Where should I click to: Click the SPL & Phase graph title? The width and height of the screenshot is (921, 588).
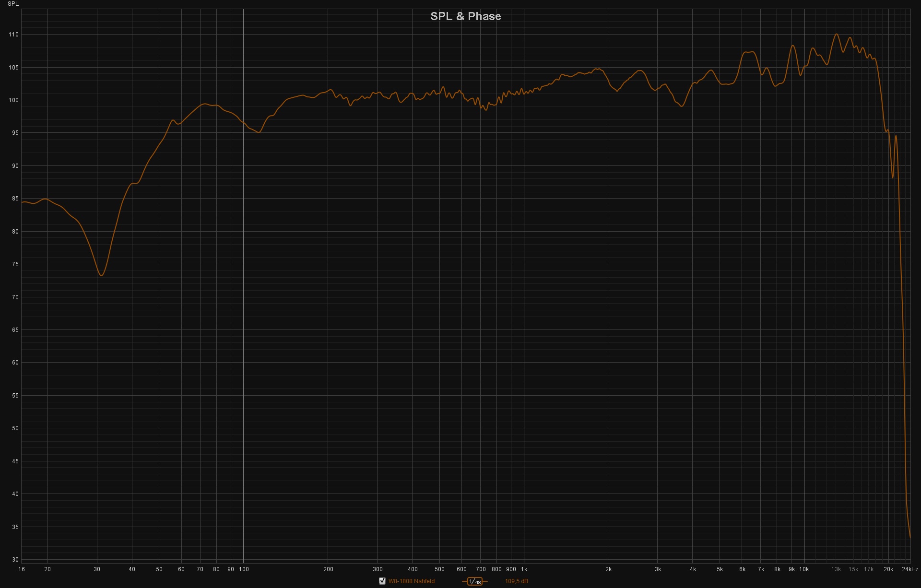[x=465, y=16]
